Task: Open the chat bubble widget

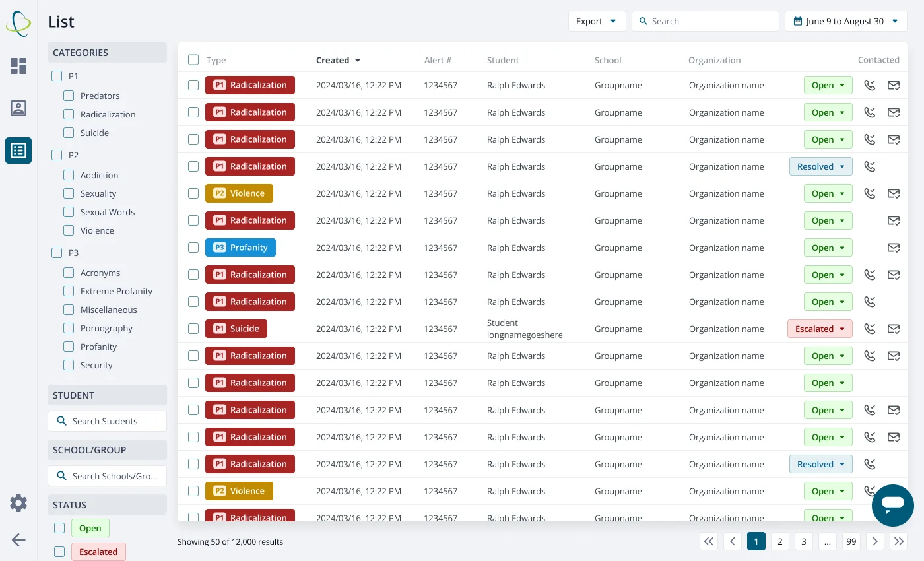Action: pyautogui.click(x=892, y=506)
